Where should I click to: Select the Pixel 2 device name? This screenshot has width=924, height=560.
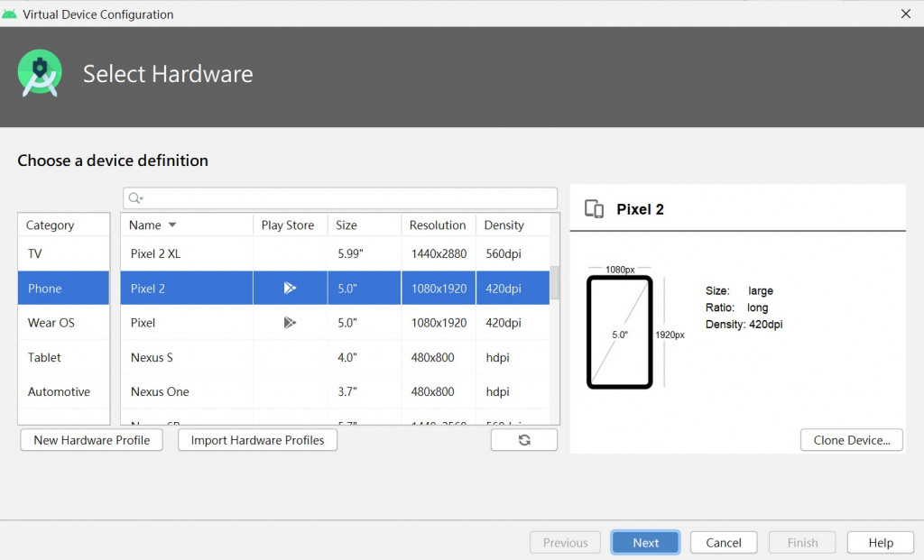pyautogui.click(x=147, y=289)
